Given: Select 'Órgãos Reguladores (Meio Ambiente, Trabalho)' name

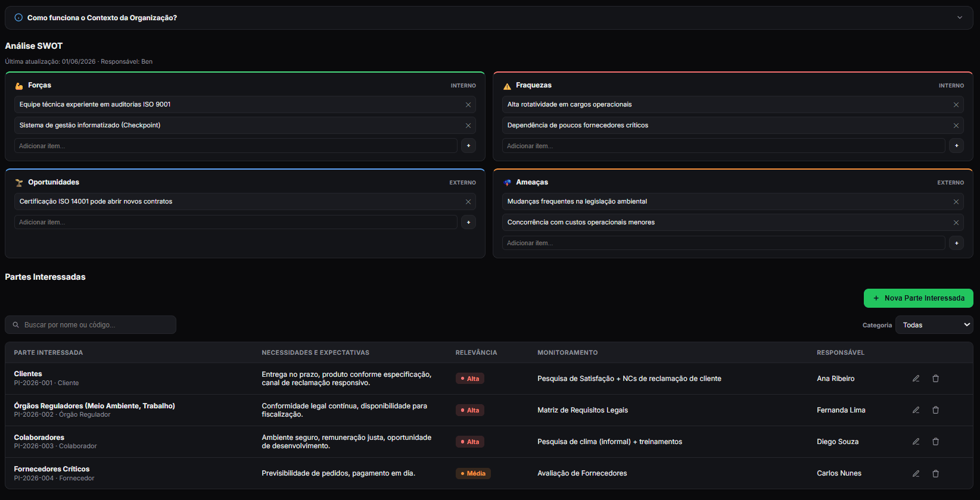Looking at the screenshot, I should point(95,406).
